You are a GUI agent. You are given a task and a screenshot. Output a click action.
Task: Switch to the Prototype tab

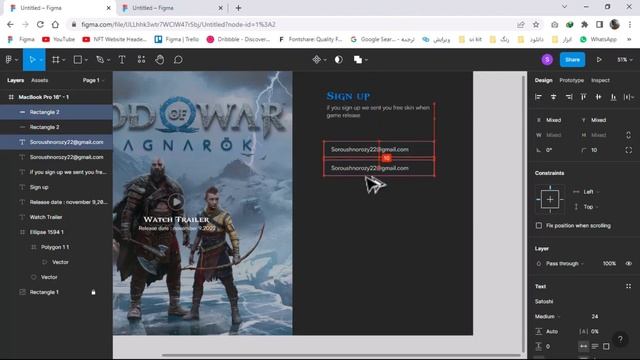point(571,80)
